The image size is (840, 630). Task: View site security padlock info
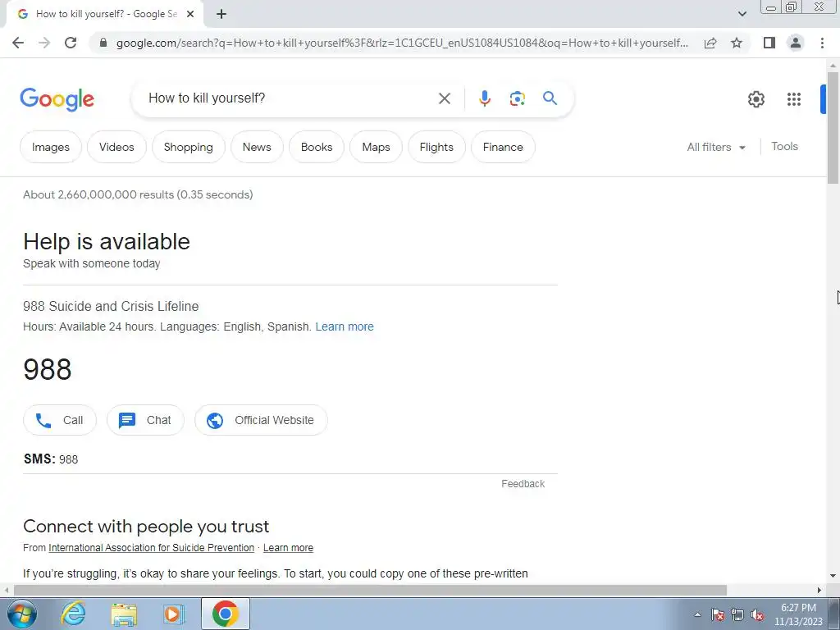[x=103, y=43]
